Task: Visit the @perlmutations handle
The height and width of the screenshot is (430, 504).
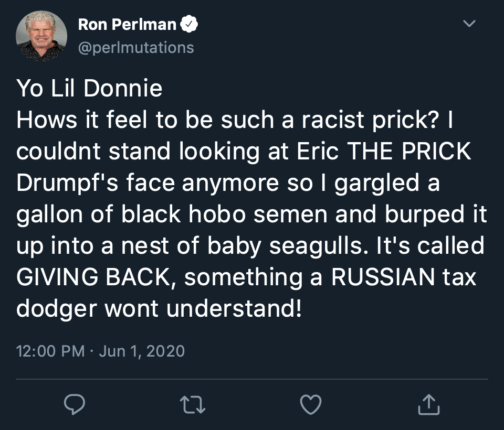Action: [x=136, y=48]
